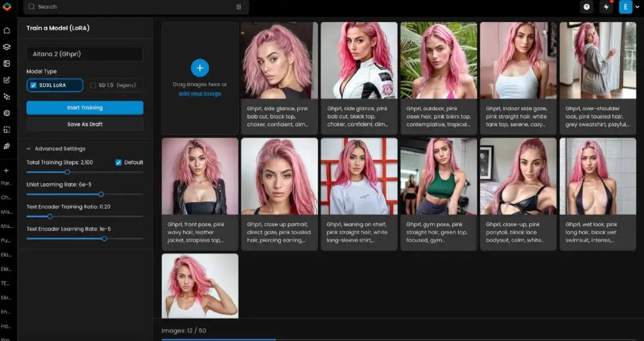
Task: Click the model name field 'Aitana 2 (Ghprl)'
Action: point(85,54)
